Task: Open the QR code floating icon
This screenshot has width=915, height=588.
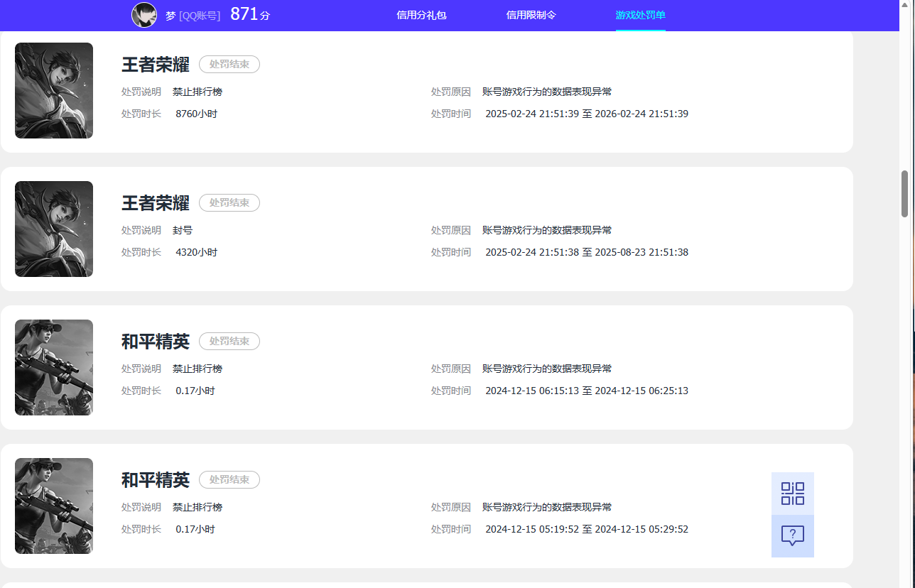Action: tap(793, 494)
